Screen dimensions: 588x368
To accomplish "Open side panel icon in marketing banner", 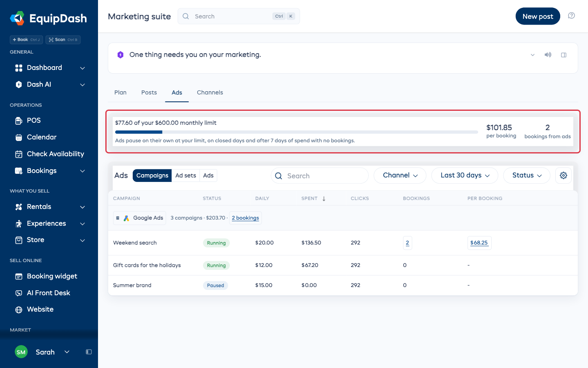I will click(x=564, y=55).
